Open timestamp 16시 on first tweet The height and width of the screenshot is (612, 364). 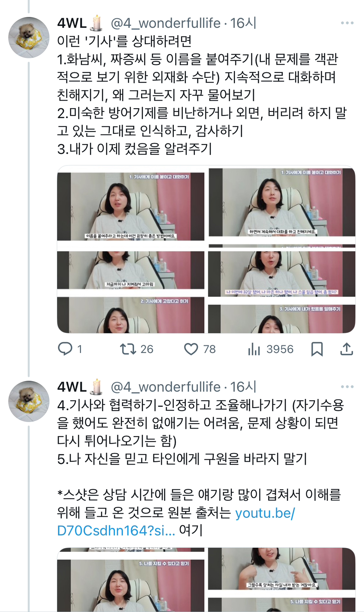[x=243, y=23]
